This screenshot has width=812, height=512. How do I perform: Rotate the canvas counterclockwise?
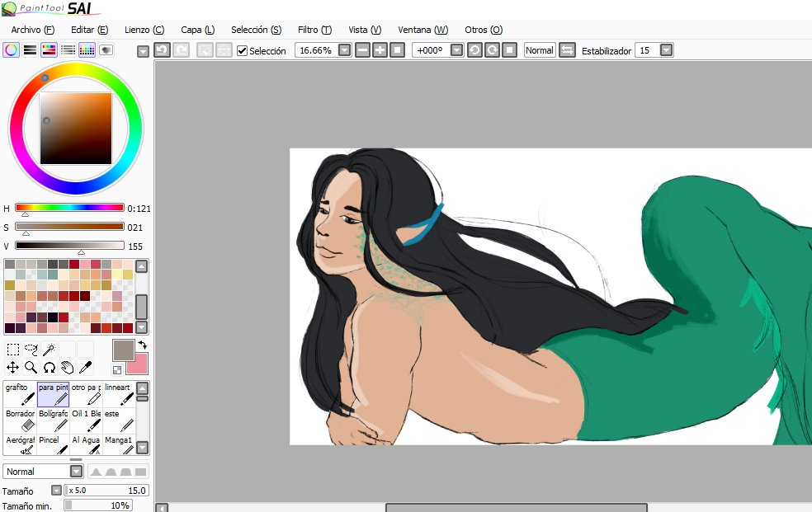(x=474, y=50)
